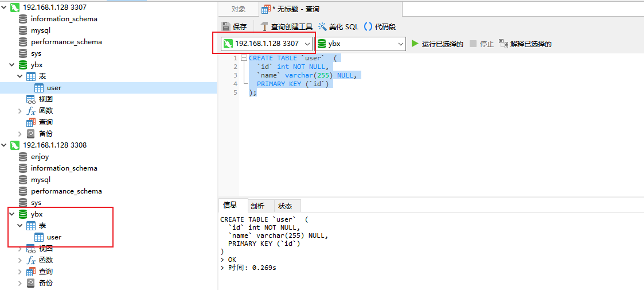The height and width of the screenshot is (290, 644).
Task: Collapse the 表 node under 3307 ybx
Action: (19, 76)
